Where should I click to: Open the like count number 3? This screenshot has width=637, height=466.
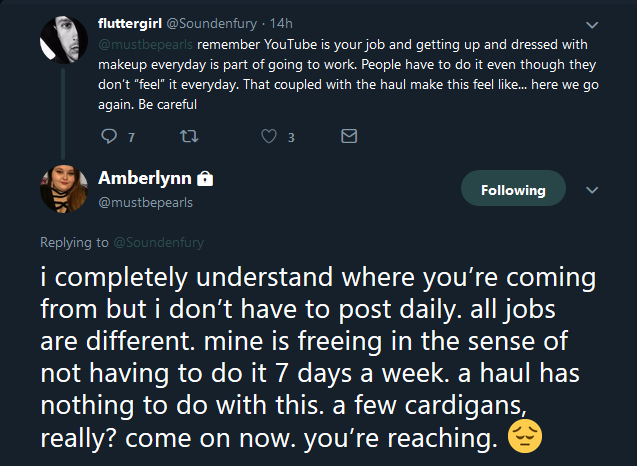291,138
